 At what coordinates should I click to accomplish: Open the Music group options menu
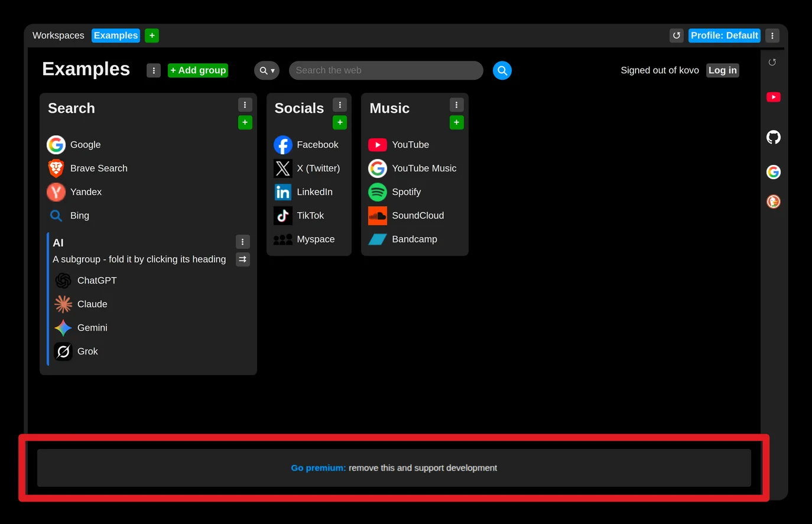pyautogui.click(x=456, y=105)
